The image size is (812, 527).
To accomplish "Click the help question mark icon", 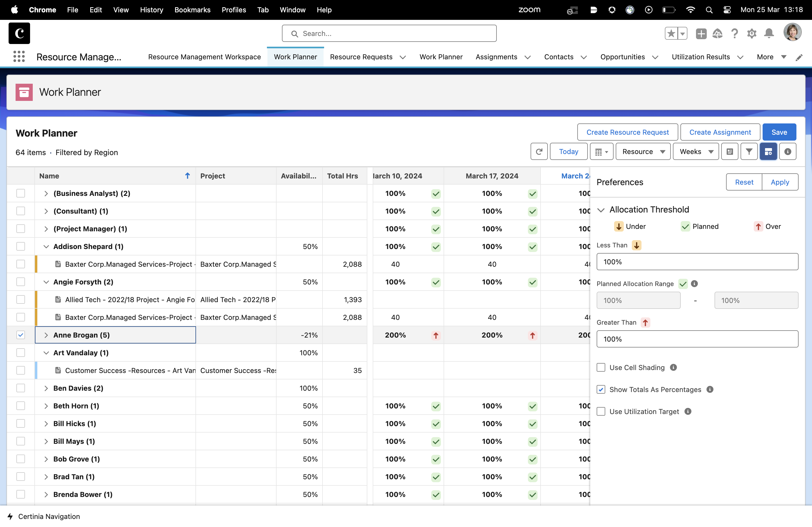I will [x=735, y=33].
